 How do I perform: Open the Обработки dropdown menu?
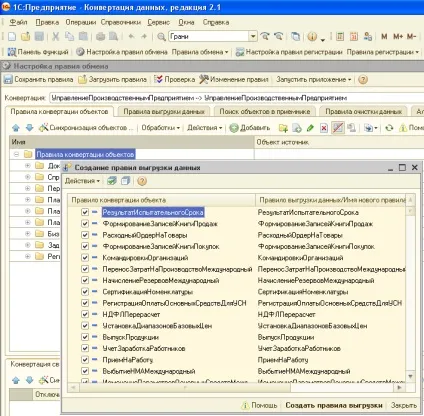[x=161, y=128]
